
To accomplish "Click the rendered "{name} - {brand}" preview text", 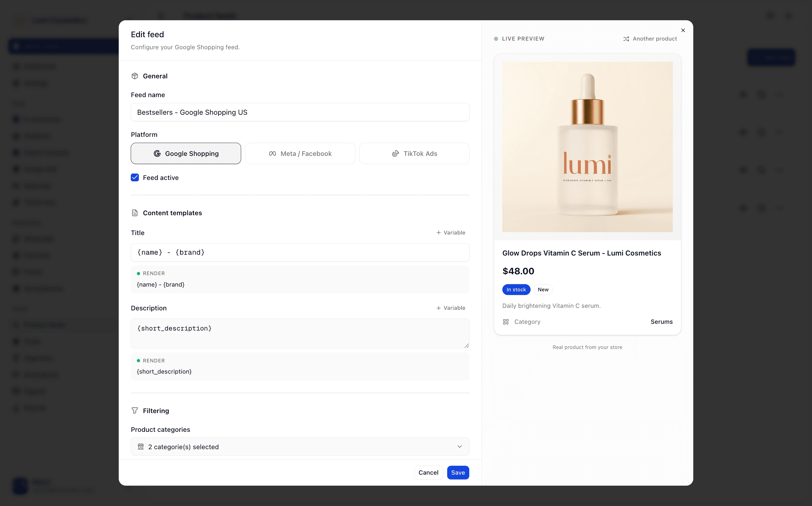I will (x=161, y=284).
